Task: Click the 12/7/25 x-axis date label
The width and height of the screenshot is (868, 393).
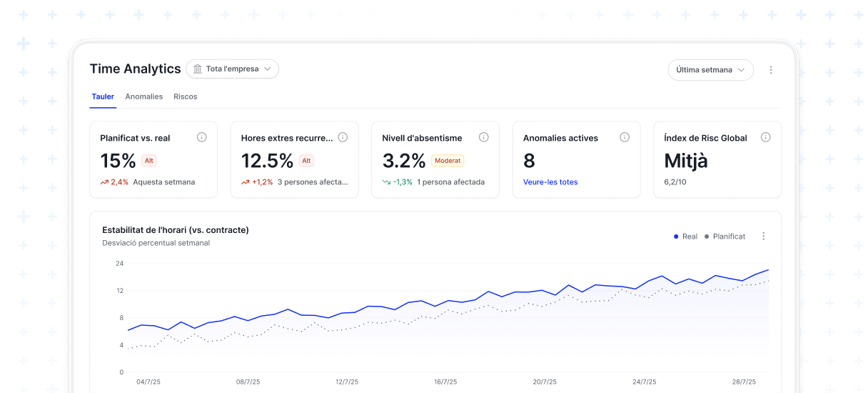Action: click(x=348, y=382)
